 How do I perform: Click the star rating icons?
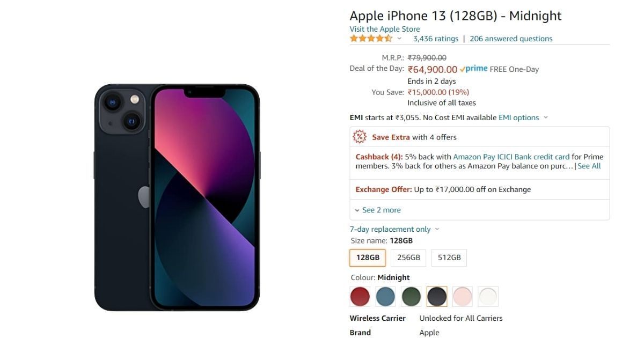click(371, 39)
